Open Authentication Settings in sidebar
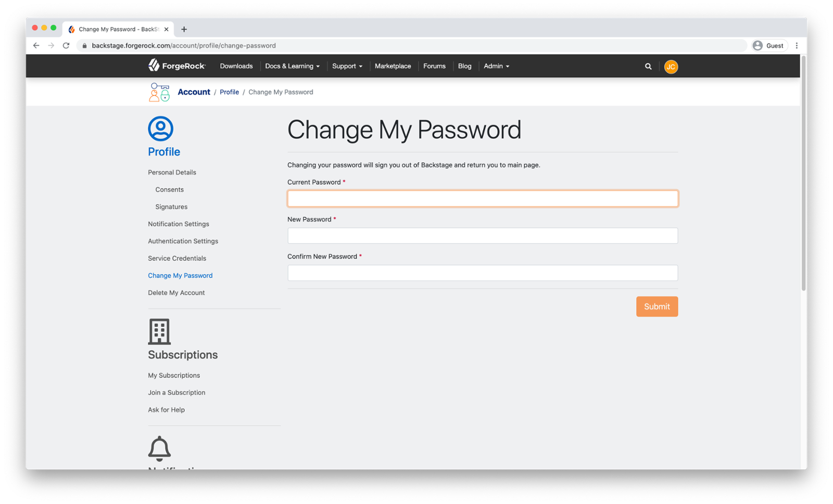The image size is (833, 504). [x=183, y=241]
